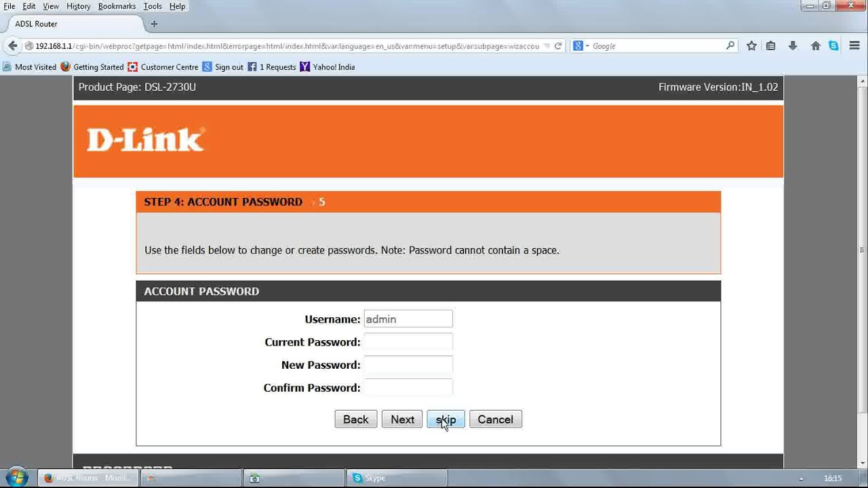
Task: Open Windows Start button
Action: [17, 477]
